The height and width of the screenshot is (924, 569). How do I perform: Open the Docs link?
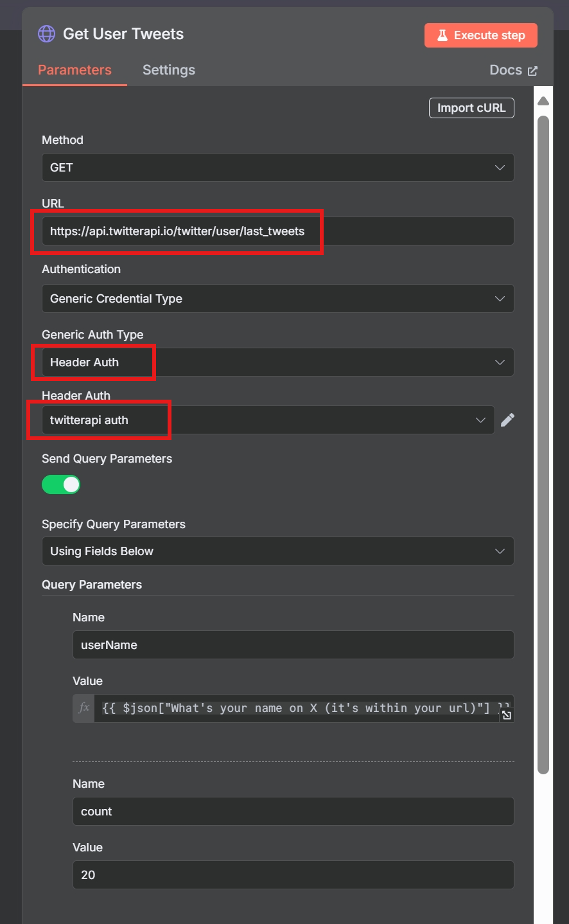[512, 70]
